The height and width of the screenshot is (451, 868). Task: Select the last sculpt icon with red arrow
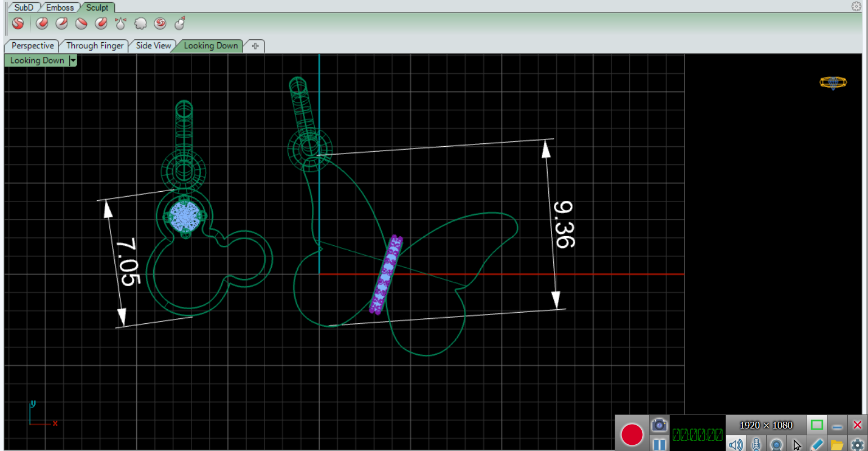coord(180,23)
